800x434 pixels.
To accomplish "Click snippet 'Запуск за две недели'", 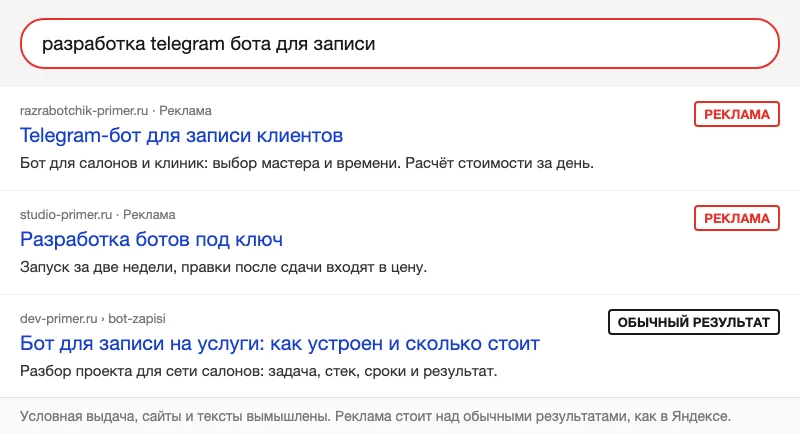I will pyautogui.click(x=223, y=267).
